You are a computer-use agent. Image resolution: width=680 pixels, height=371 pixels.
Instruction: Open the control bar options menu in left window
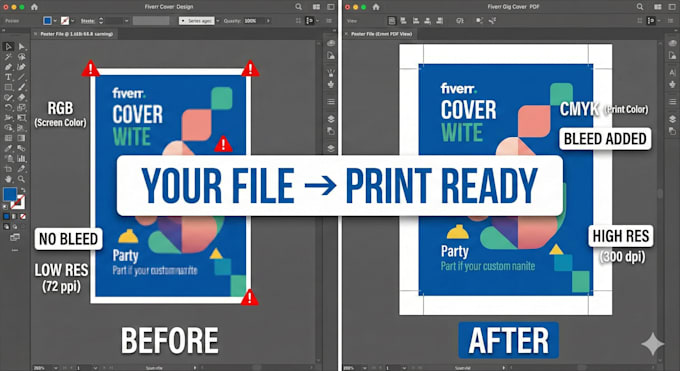[329, 21]
